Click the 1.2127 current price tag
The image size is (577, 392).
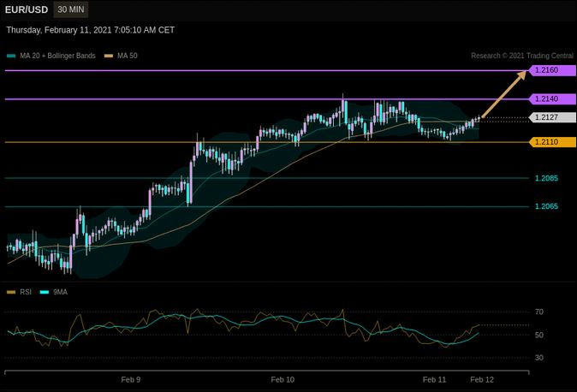point(552,117)
